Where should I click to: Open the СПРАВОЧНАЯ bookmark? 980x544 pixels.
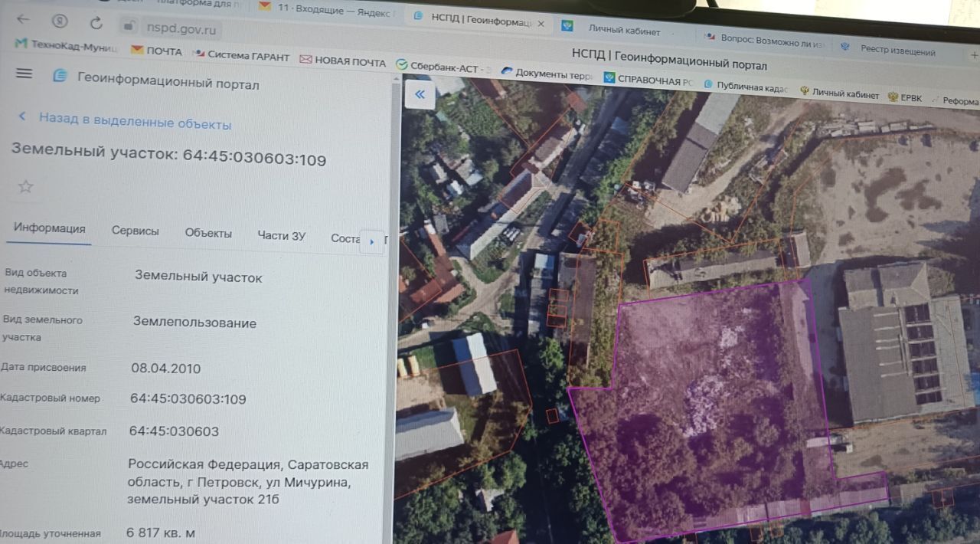pos(648,80)
